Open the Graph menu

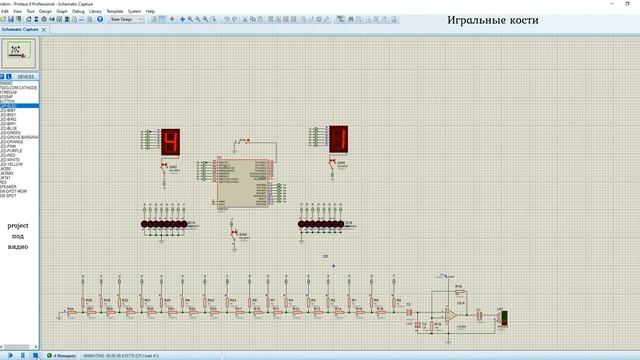pos(62,11)
